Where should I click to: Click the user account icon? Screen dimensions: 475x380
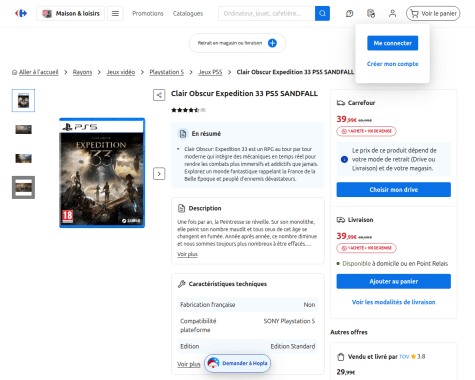click(x=392, y=13)
